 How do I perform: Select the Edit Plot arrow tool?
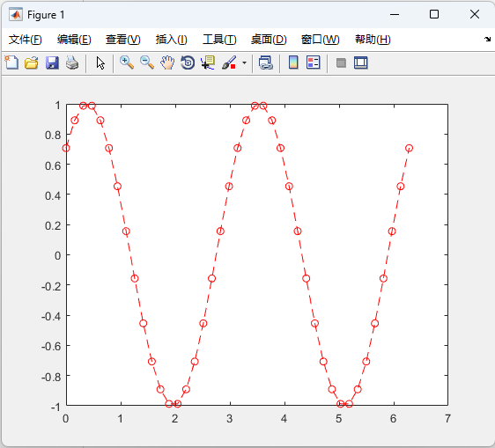[100, 62]
